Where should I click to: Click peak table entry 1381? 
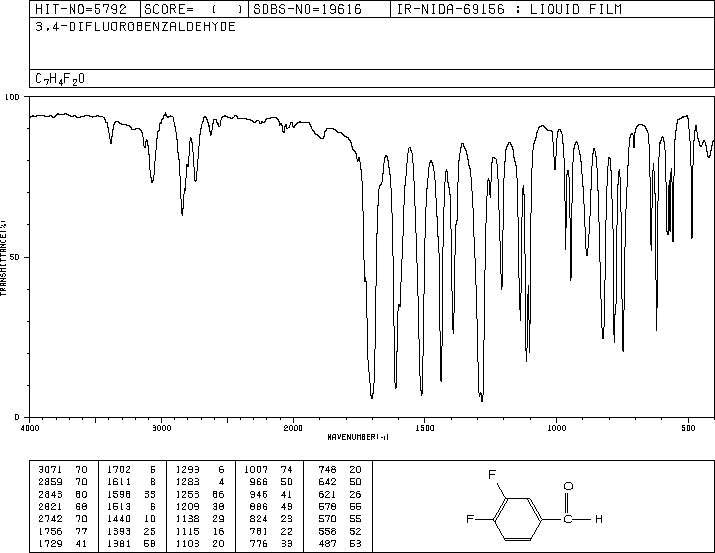119,543
